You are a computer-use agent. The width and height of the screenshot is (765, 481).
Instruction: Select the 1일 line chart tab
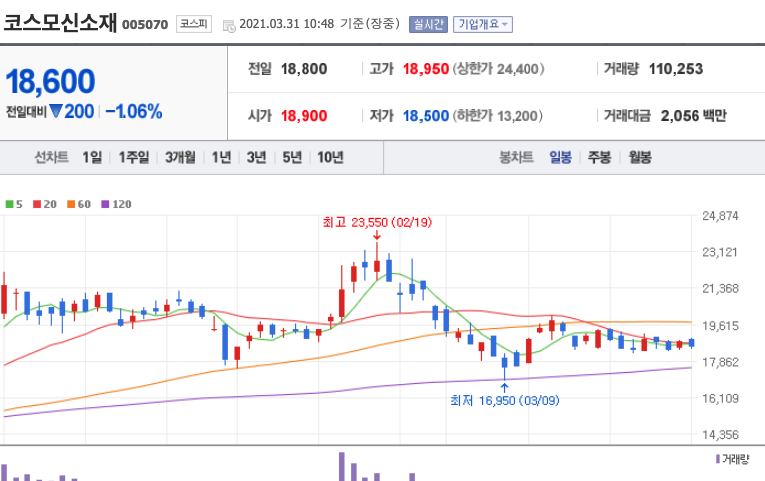click(x=92, y=157)
